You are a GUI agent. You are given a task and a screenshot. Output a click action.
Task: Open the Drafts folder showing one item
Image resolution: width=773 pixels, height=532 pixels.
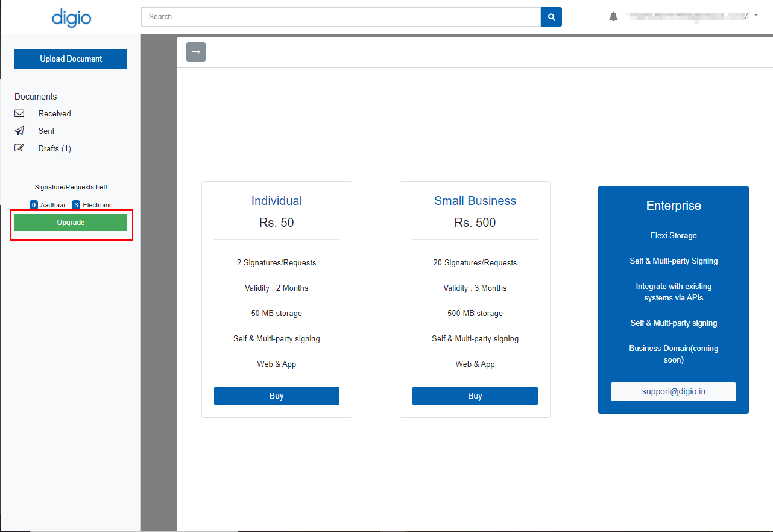click(x=54, y=148)
